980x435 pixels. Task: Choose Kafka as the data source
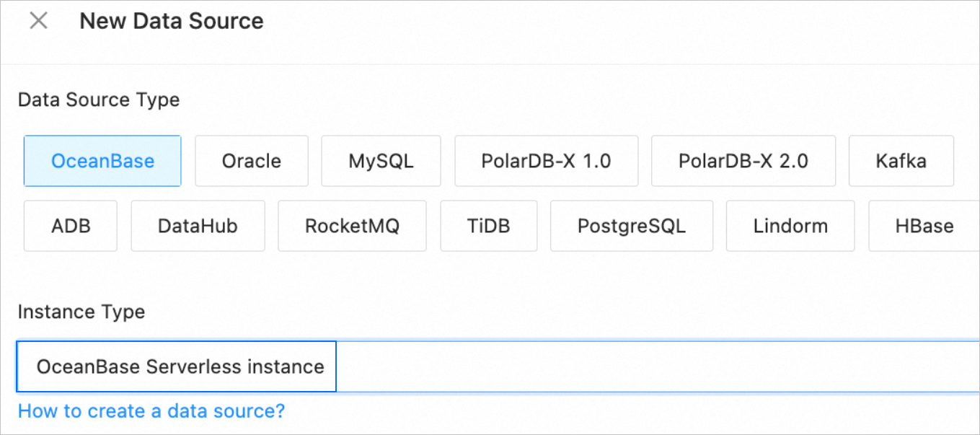point(901,161)
